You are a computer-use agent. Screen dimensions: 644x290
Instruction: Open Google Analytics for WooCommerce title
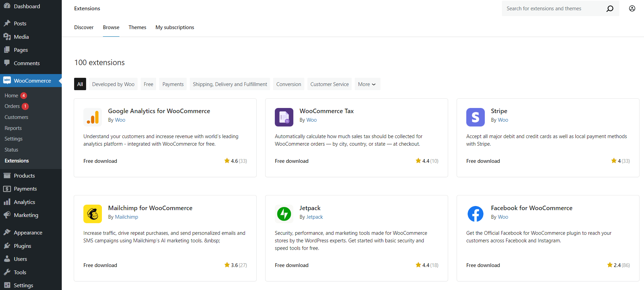(159, 111)
